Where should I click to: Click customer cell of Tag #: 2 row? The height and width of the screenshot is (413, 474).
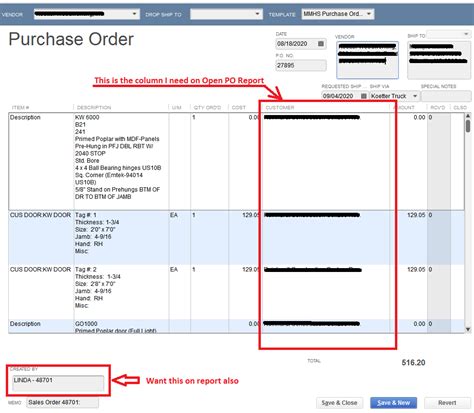click(x=325, y=292)
